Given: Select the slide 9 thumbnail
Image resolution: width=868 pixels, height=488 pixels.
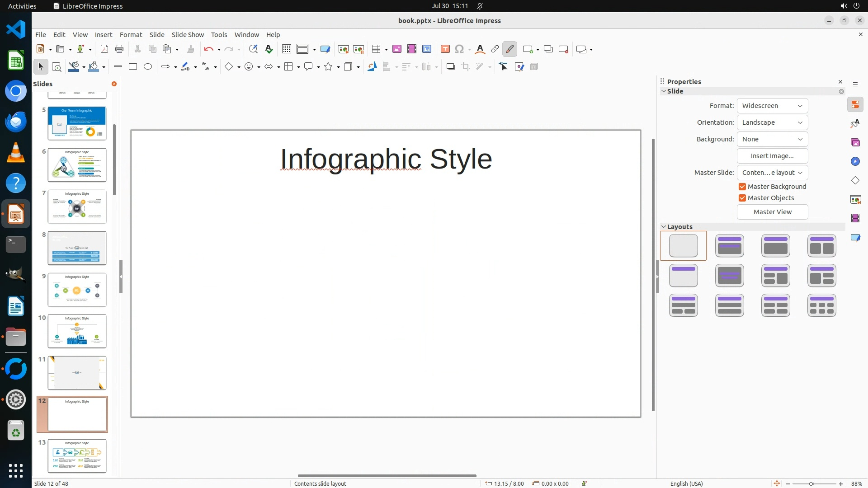Looking at the screenshot, I should point(77,290).
